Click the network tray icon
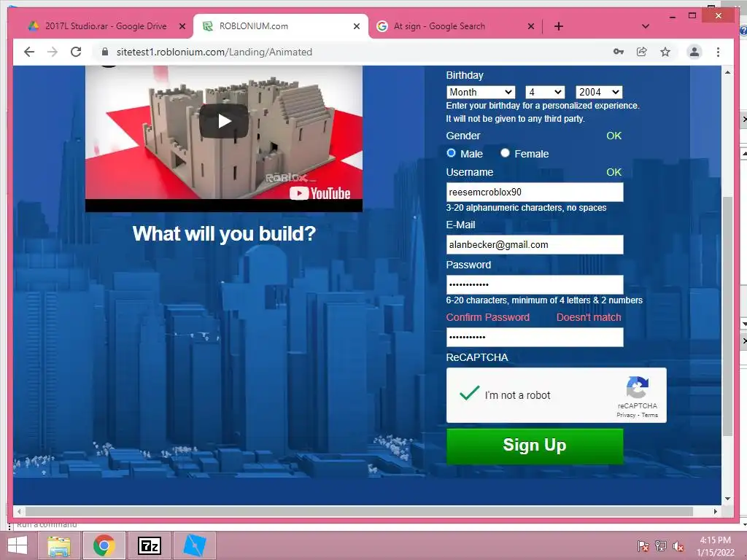747x560 pixels. coord(661,545)
